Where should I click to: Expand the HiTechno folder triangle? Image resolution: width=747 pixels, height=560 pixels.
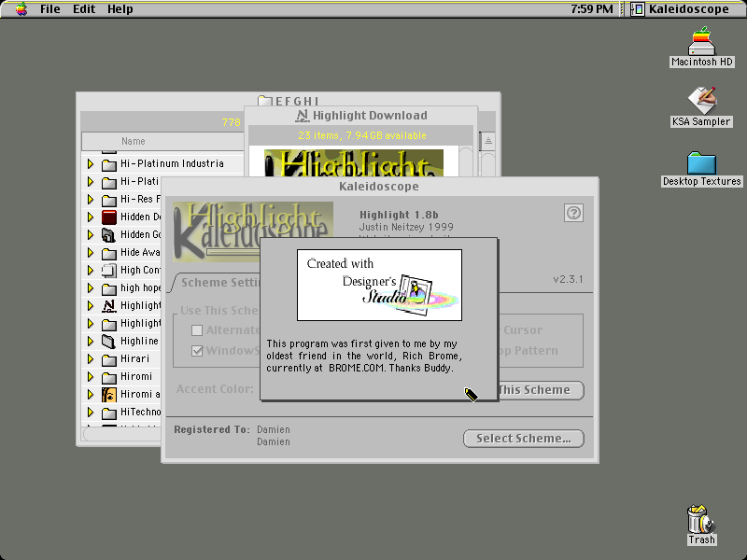coord(91,413)
